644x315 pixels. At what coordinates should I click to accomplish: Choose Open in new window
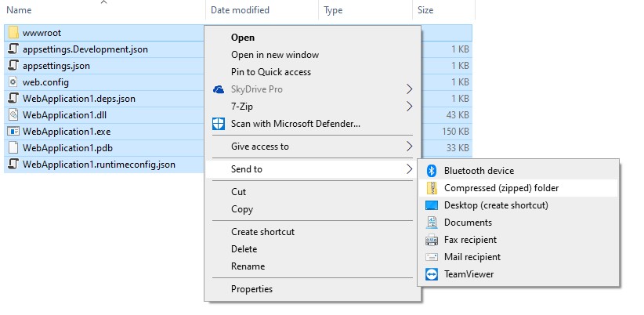pos(275,55)
